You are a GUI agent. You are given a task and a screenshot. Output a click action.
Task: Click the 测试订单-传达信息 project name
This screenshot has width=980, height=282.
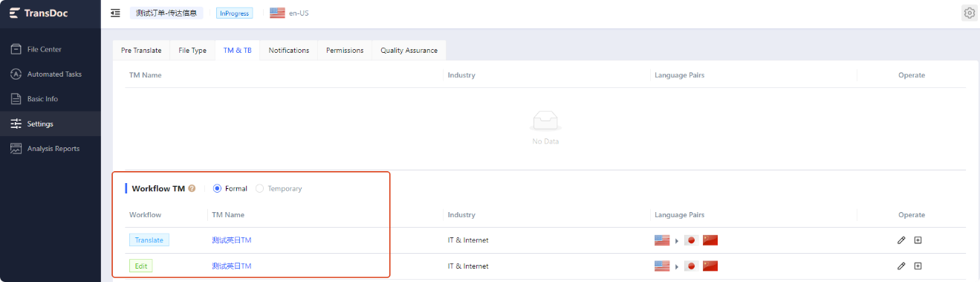166,13
